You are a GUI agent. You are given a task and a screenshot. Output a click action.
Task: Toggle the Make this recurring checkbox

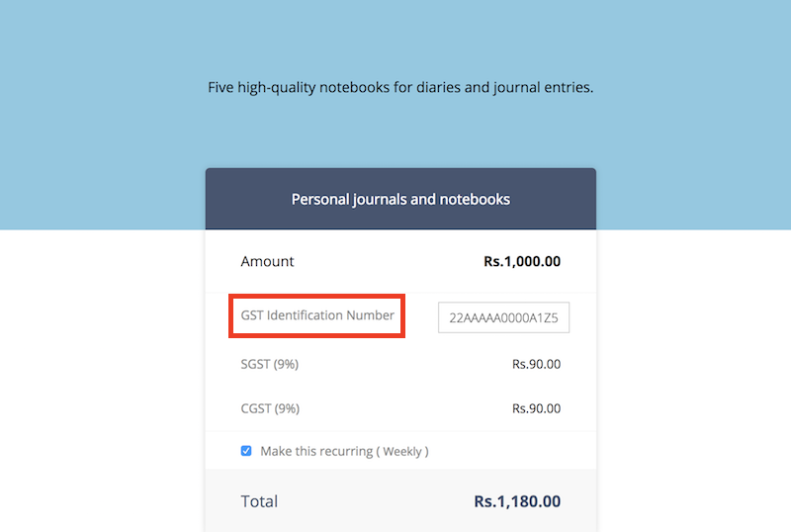coord(246,451)
